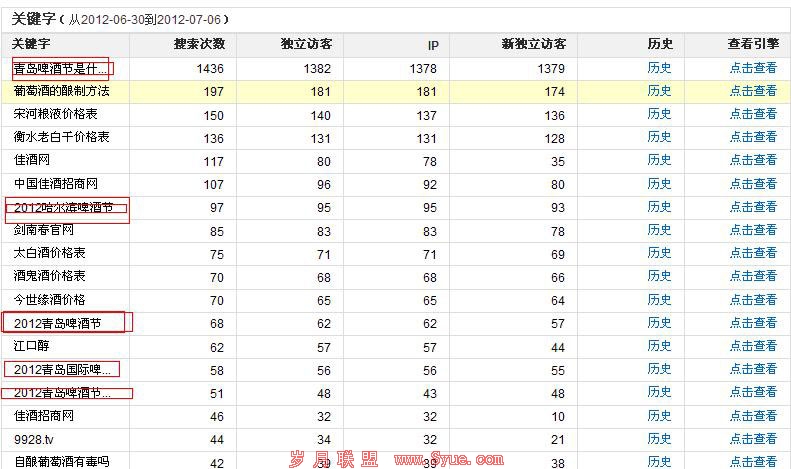
Task: Click the 查看引擎 column header
Action: coord(753,44)
